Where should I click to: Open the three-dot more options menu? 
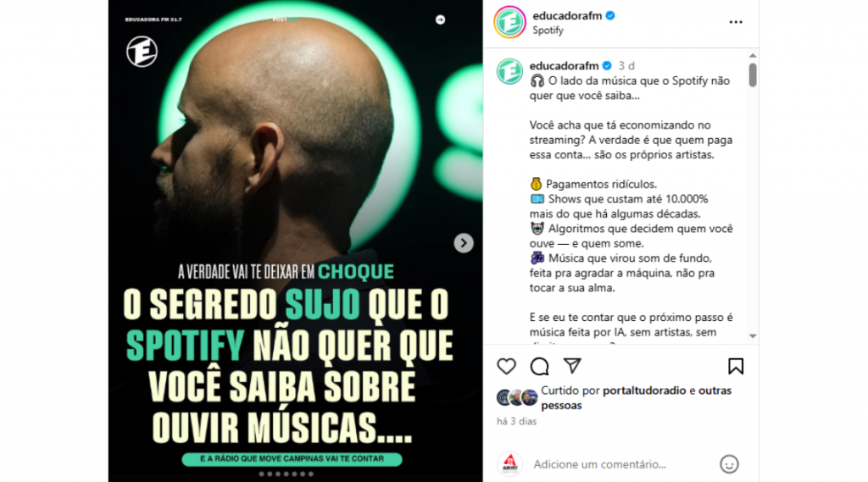[736, 22]
